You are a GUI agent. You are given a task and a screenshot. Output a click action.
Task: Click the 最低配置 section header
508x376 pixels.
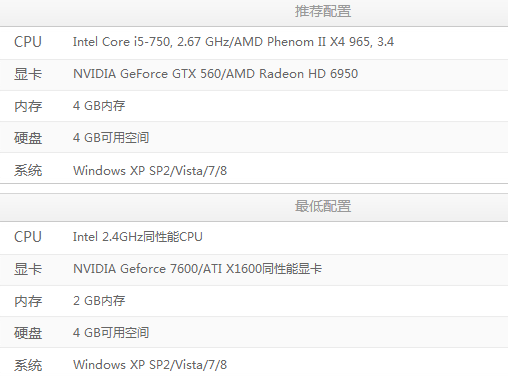coord(323,206)
